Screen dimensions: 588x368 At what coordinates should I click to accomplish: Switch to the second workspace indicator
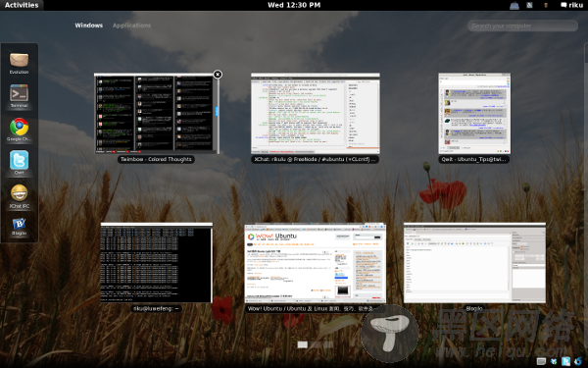pyautogui.click(x=316, y=344)
